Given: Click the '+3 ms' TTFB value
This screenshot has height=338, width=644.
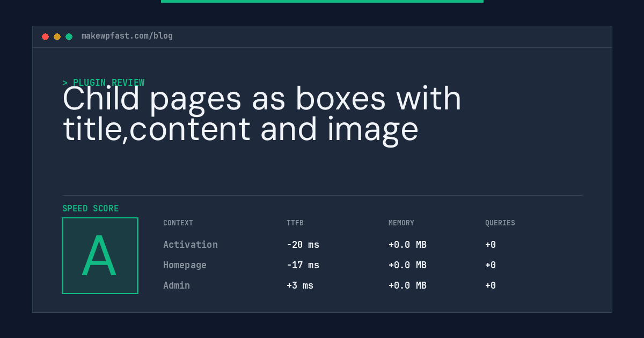Looking at the screenshot, I should (x=300, y=285).
